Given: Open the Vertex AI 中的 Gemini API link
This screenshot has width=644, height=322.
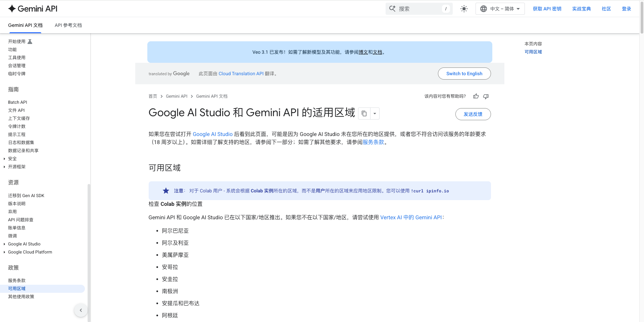Looking at the screenshot, I should click(411, 217).
